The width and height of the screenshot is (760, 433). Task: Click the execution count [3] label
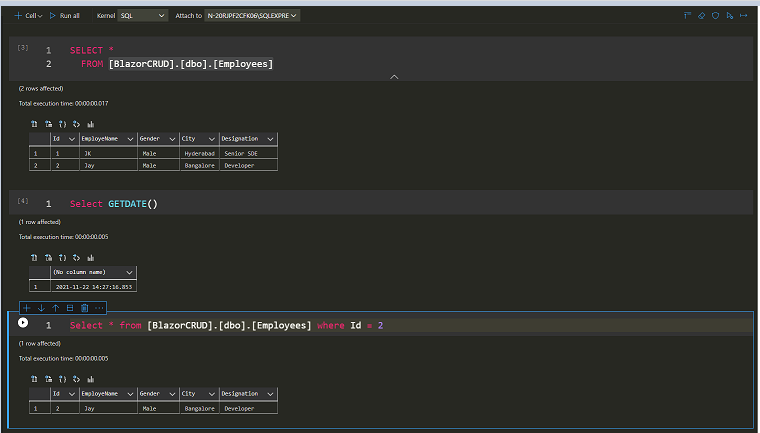[23, 48]
